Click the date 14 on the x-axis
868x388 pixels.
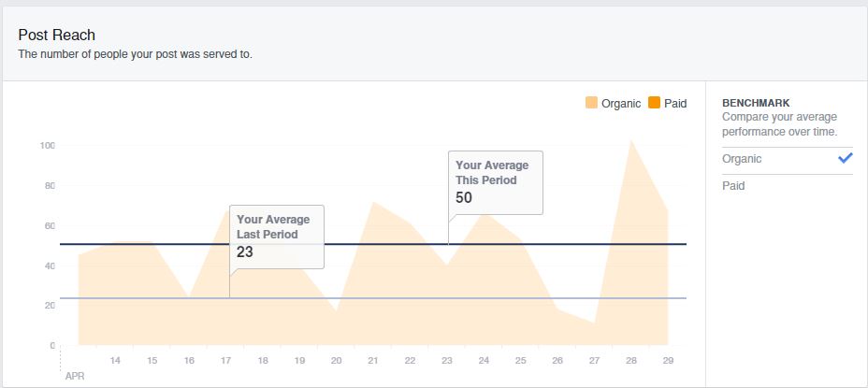point(115,360)
